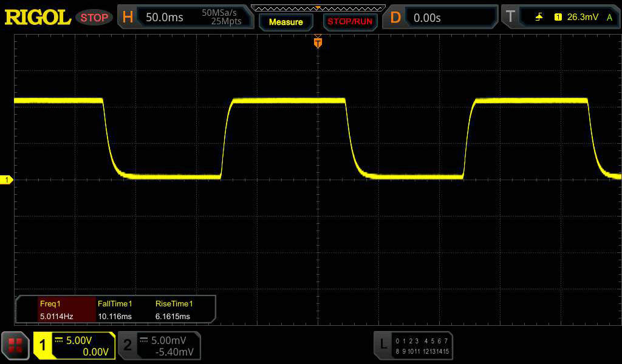The height and width of the screenshot is (364, 622).
Task: Click the RIGOL logo
Action: (38, 18)
